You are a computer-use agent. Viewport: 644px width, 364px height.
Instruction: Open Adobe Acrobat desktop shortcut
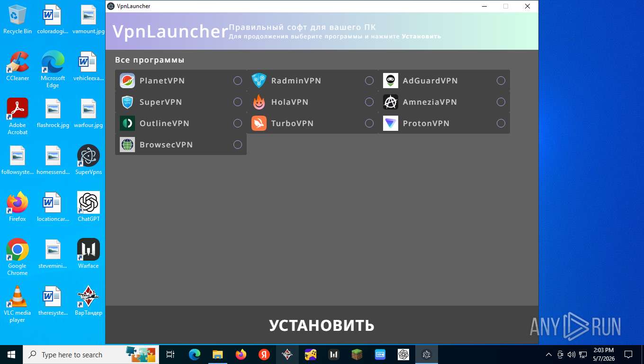click(18, 116)
